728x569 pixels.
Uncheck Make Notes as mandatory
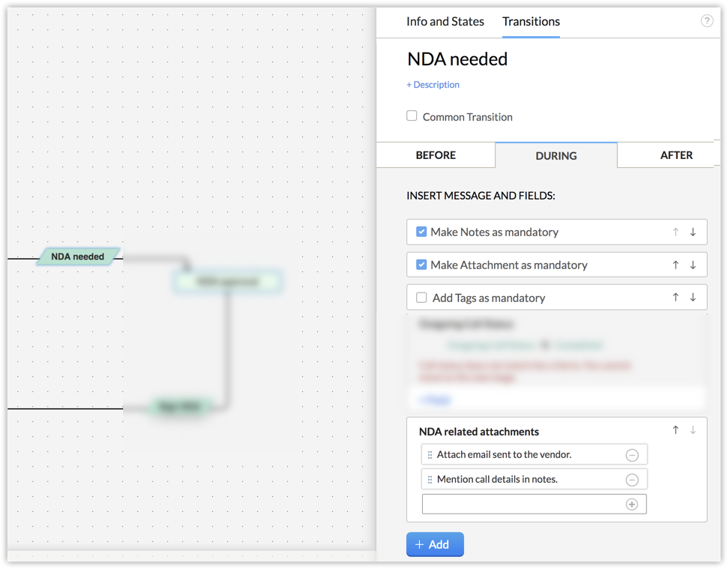[421, 232]
